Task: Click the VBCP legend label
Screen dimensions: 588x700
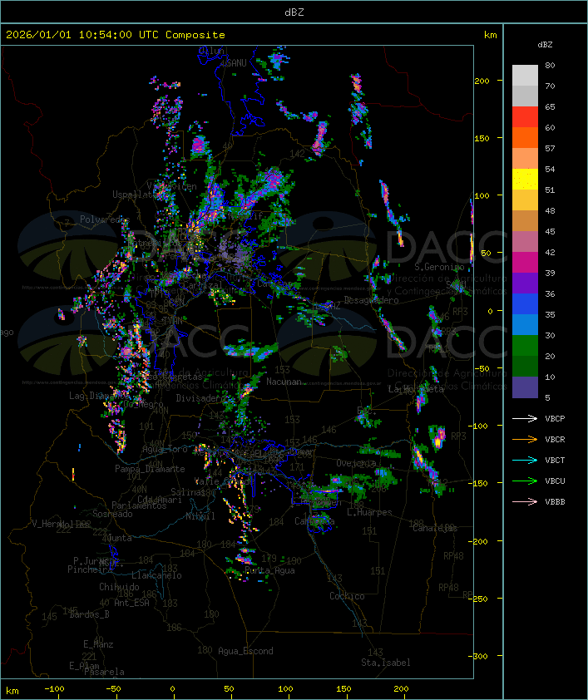Action: point(555,419)
